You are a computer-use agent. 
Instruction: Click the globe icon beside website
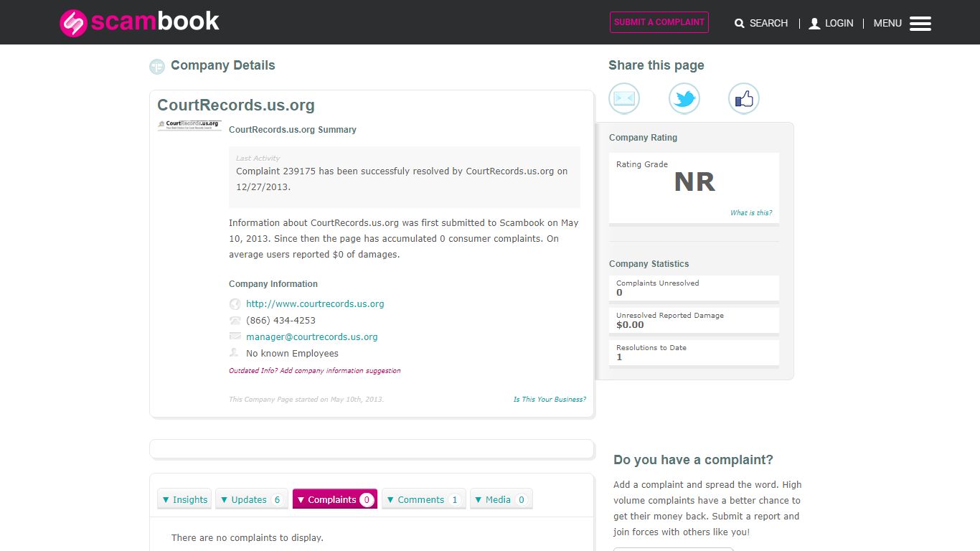235,304
